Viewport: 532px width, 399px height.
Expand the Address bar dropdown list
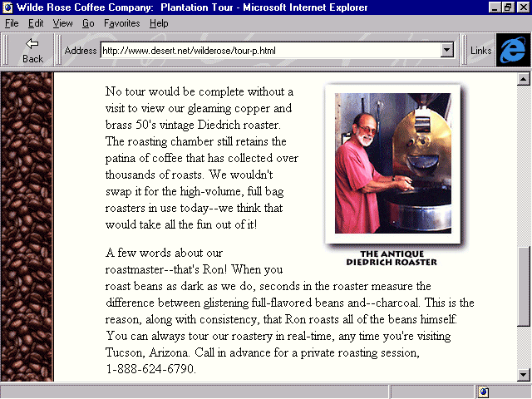447,51
